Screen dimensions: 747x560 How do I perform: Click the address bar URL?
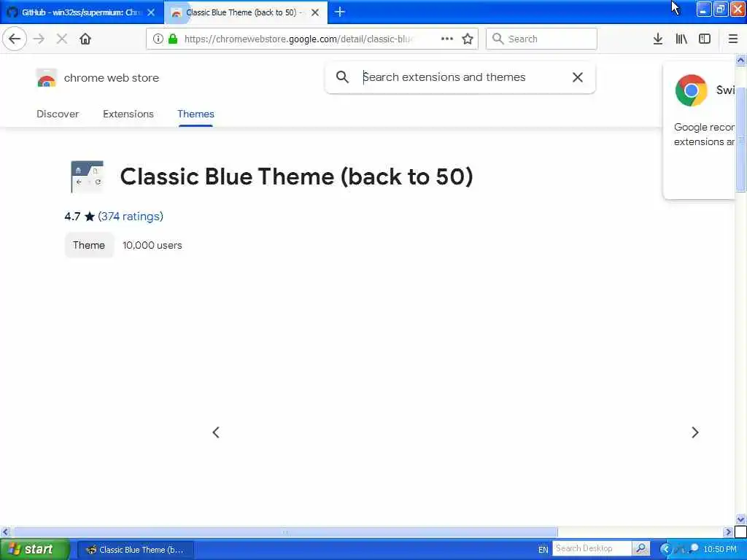(x=299, y=39)
